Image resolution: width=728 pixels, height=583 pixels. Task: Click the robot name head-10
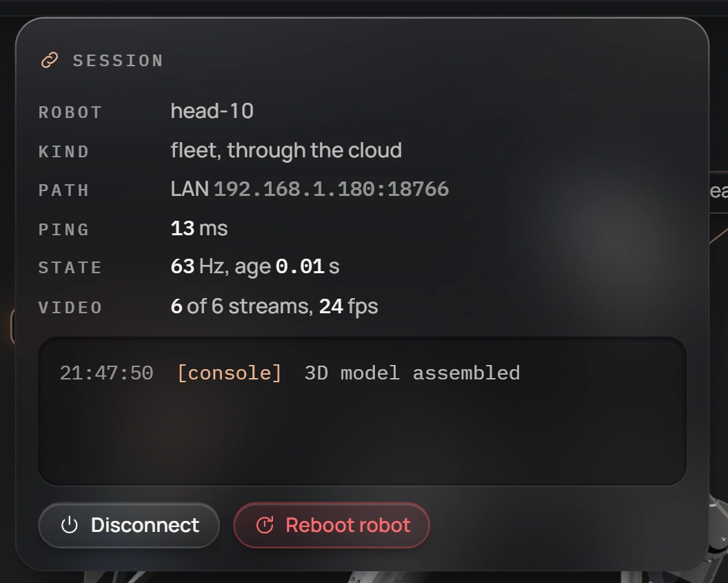[x=212, y=111]
